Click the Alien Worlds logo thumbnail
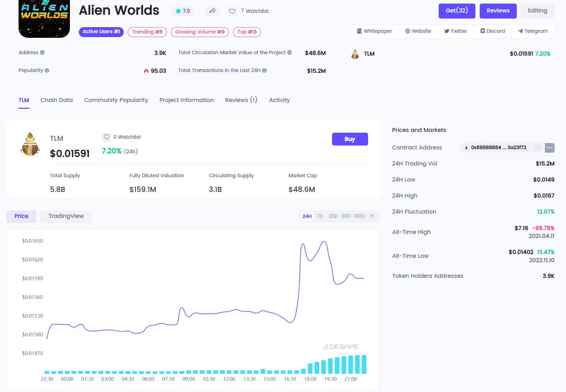The height and width of the screenshot is (392, 566). pos(44,18)
